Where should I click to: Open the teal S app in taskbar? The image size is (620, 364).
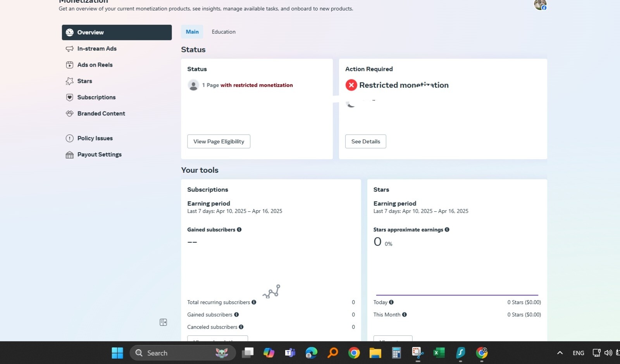pos(460,353)
